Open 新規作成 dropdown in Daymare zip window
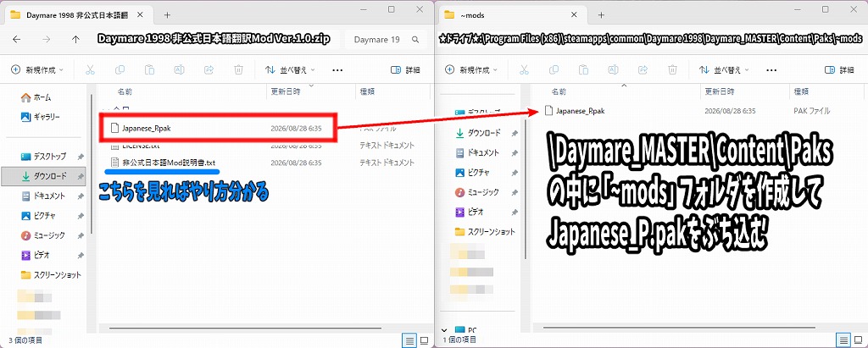This screenshot has width=868, height=348. [x=37, y=69]
